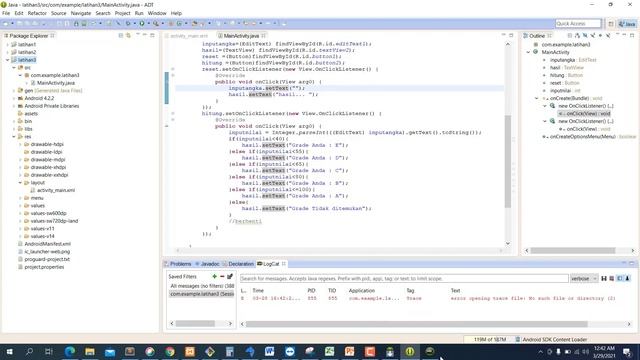This screenshot has width=640, height=360.
Task: Click LogCat horizontal scrollbar thumb
Action: click(x=416, y=324)
